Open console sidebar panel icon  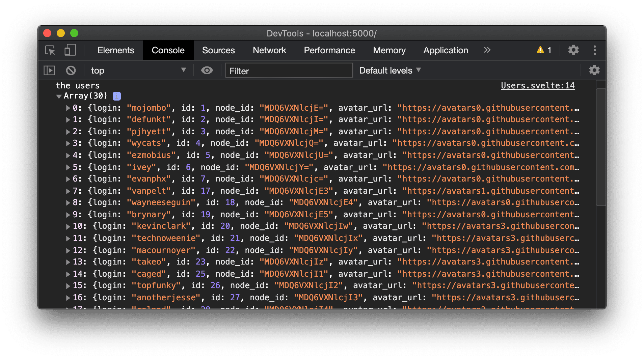pyautogui.click(x=49, y=70)
